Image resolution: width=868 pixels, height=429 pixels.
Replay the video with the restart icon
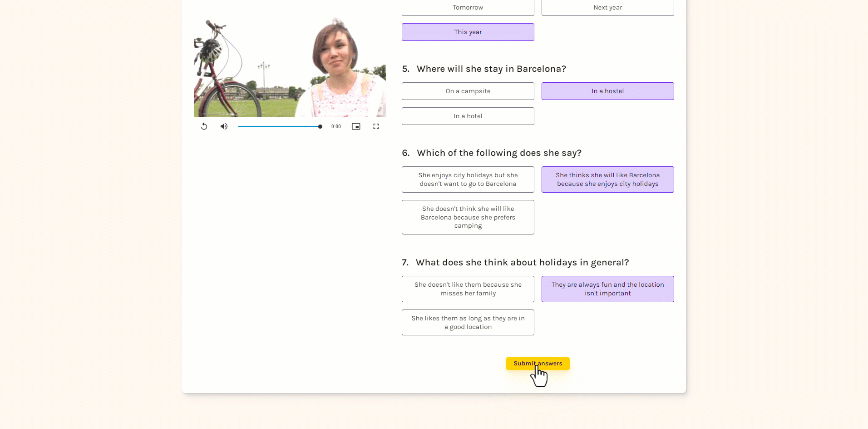coord(204,126)
